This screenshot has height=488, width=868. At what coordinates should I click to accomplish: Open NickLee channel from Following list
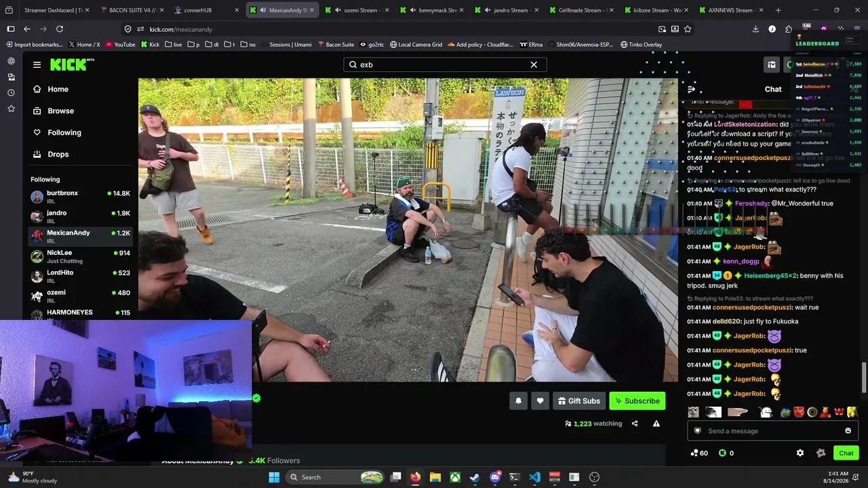(x=81, y=256)
